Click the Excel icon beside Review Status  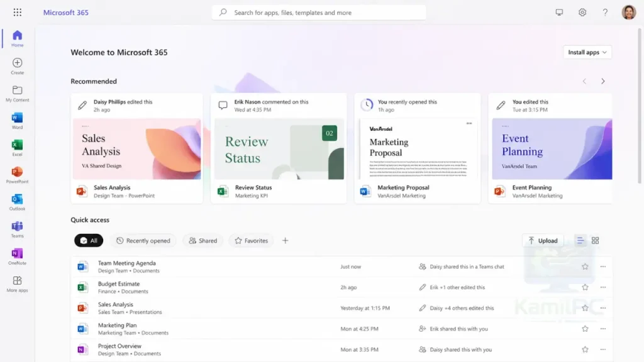tap(223, 191)
